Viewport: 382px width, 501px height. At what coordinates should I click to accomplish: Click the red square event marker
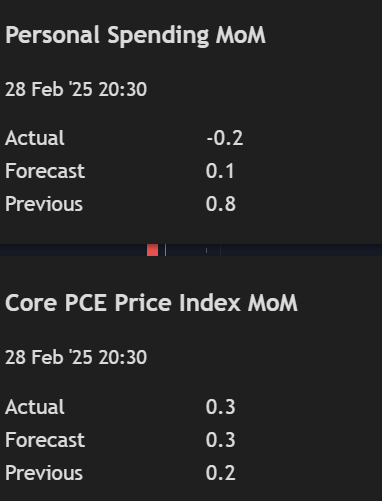152,250
